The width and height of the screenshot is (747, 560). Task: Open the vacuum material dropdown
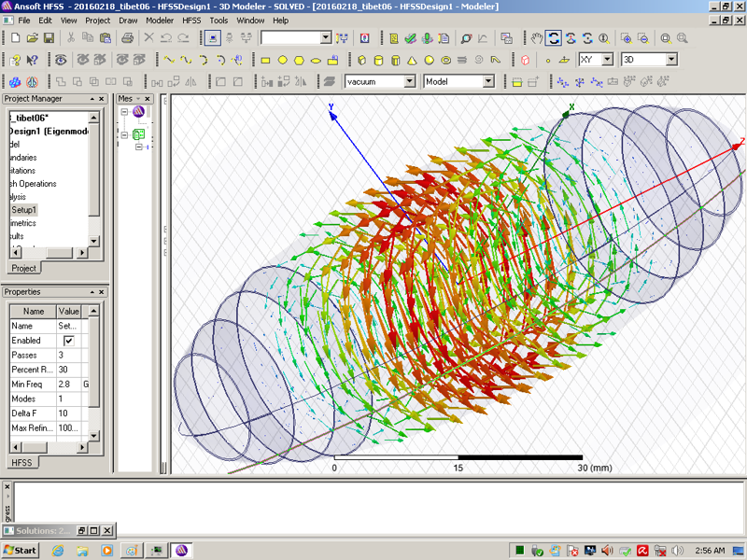(409, 82)
